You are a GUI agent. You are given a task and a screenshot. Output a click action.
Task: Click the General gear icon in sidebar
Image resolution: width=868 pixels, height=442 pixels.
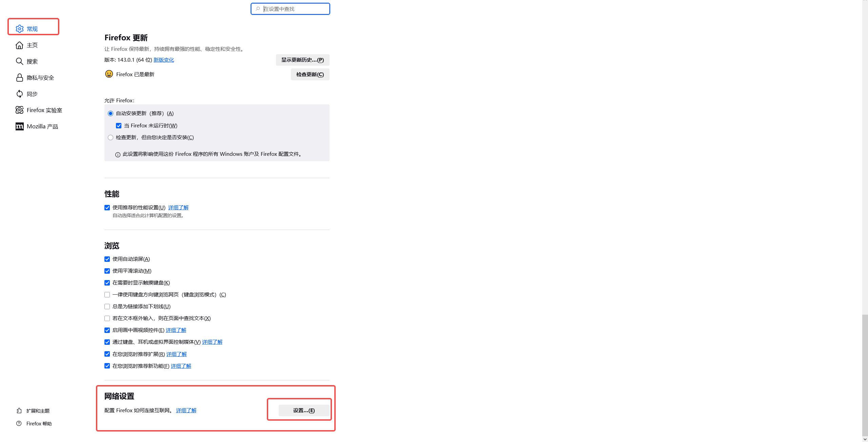point(20,29)
